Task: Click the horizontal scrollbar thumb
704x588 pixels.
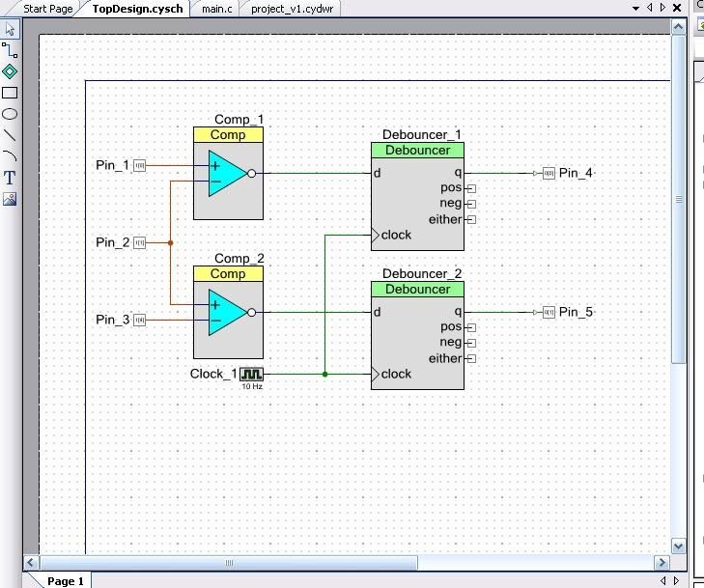Action: pos(229,562)
